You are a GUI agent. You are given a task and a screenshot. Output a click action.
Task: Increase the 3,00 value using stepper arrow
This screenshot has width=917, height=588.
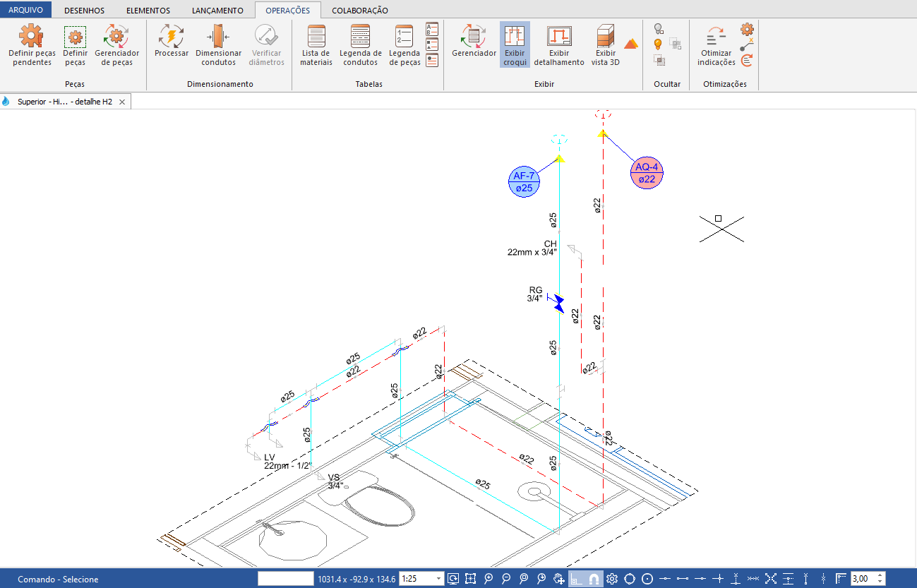click(x=880, y=576)
